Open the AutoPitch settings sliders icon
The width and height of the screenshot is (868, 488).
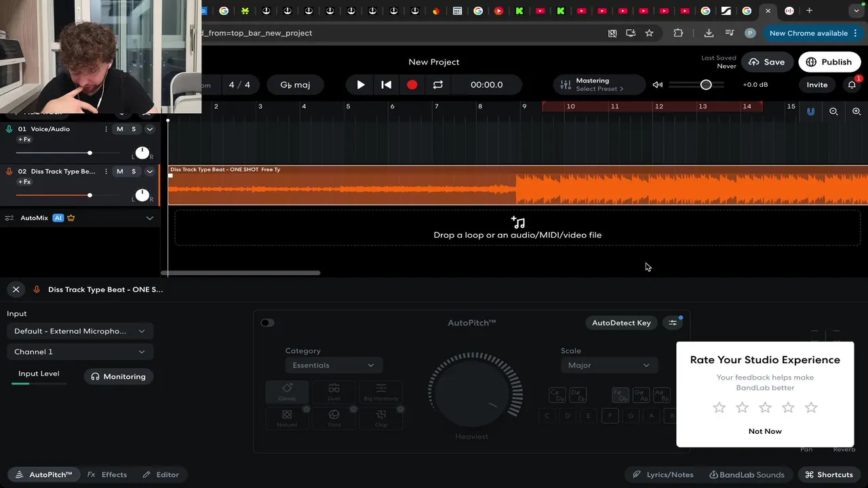coord(673,323)
